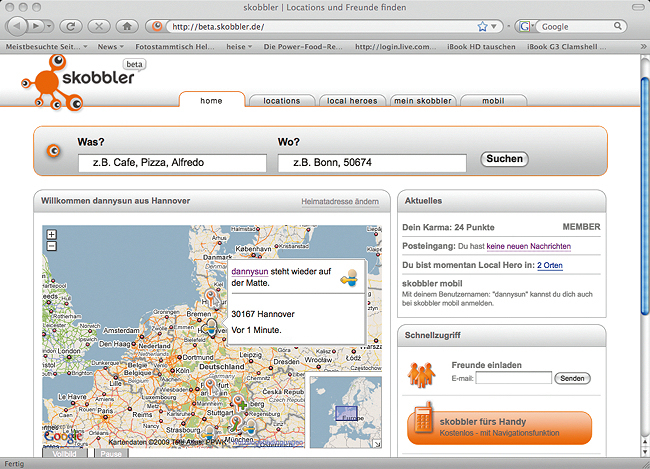The width and height of the screenshot is (650, 469).
Task: Click the Was? search field
Action: (x=172, y=163)
